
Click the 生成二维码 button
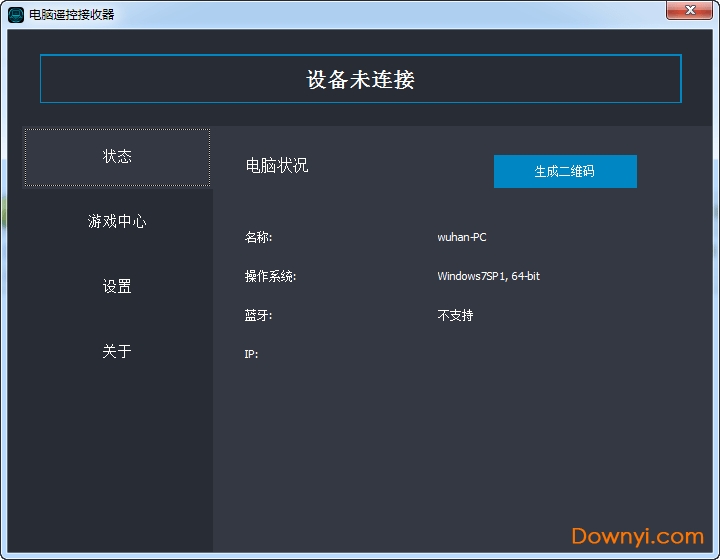[x=565, y=171]
